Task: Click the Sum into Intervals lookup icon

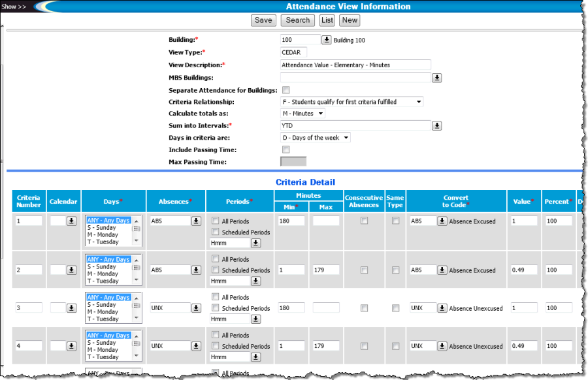Action: click(437, 125)
